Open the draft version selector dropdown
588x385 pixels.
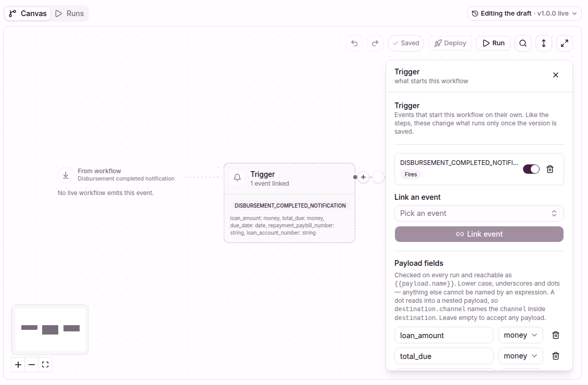coord(524,14)
